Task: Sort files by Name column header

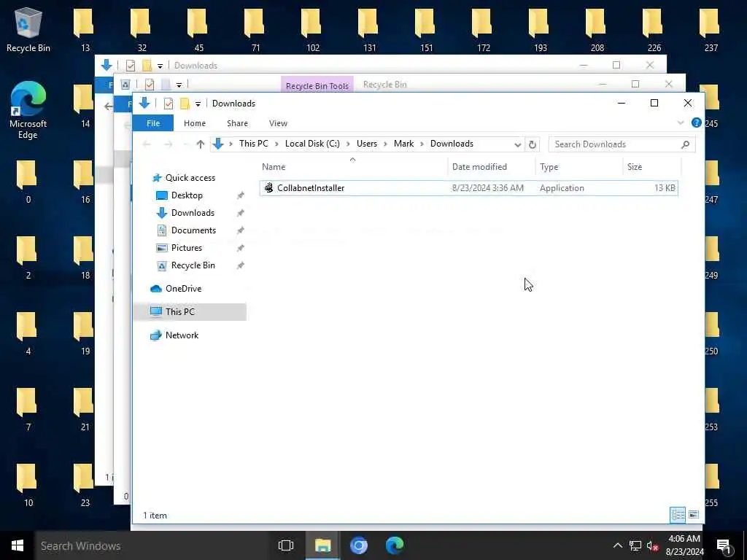Action: pyautogui.click(x=352, y=167)
